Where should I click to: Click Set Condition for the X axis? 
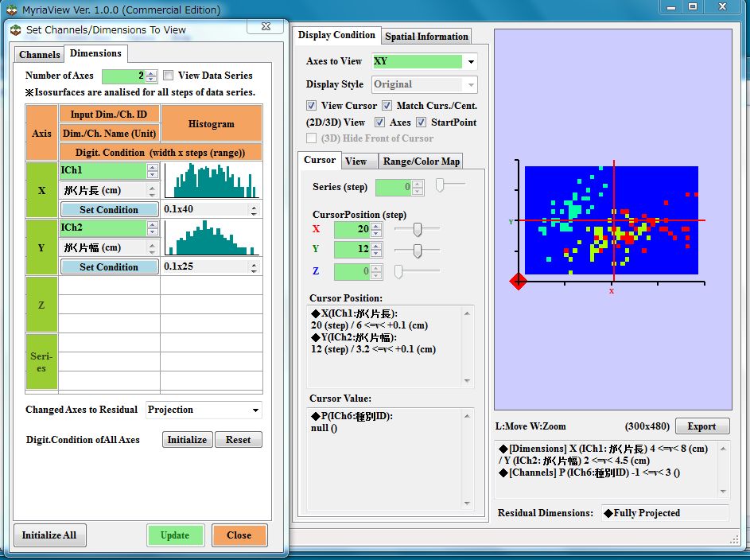pos(109,210)
